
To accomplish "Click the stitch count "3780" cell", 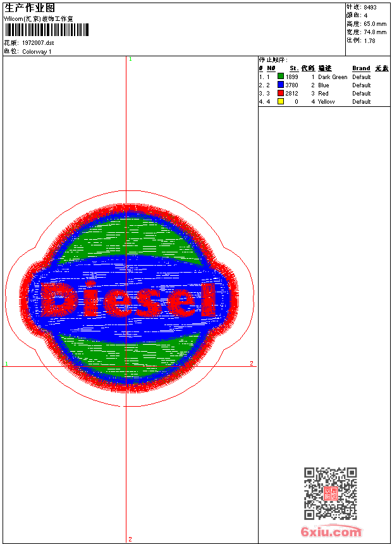I will pyautogui.click(x=291, y=85).
